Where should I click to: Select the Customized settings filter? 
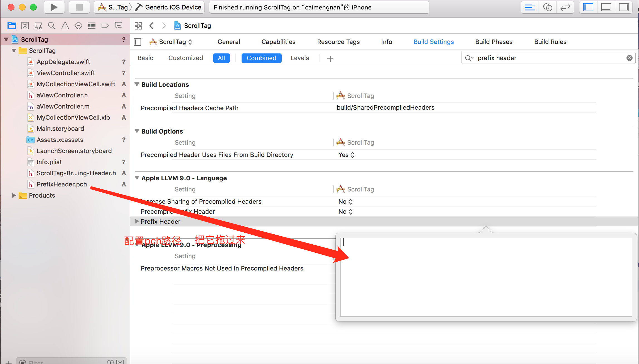click(186, 58)
